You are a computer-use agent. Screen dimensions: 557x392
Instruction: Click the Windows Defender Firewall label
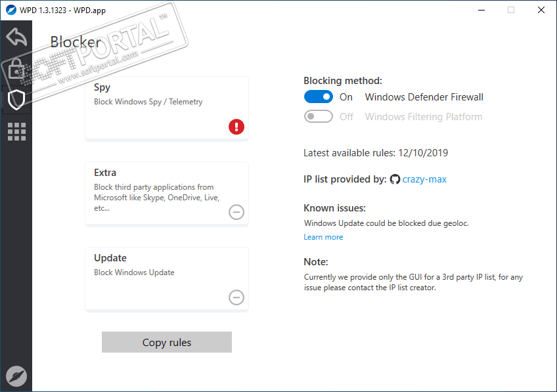(x=424, y=97)
